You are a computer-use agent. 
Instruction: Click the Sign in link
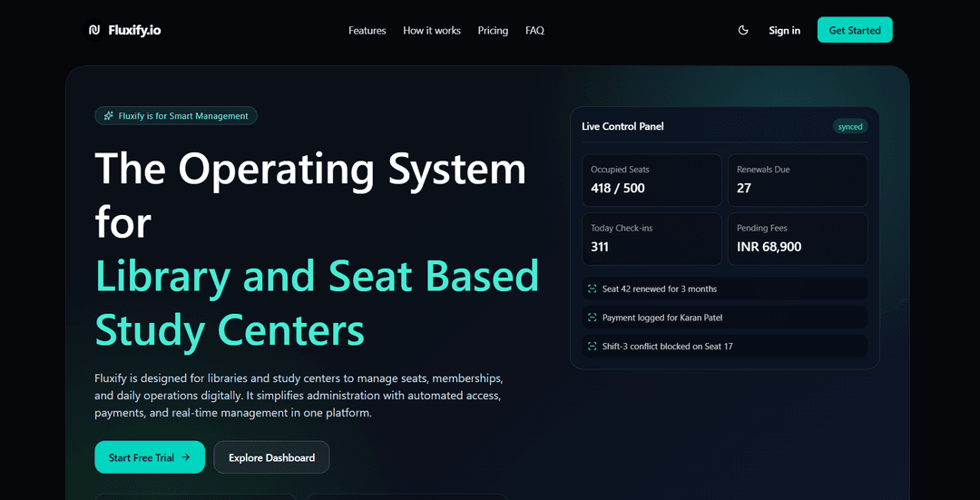coord(784,30)
